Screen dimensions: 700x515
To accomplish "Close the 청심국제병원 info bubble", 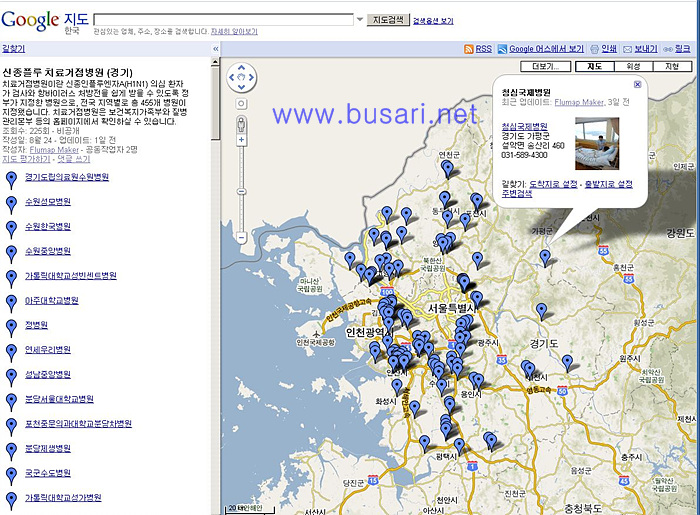I will (x=638, y=84).
